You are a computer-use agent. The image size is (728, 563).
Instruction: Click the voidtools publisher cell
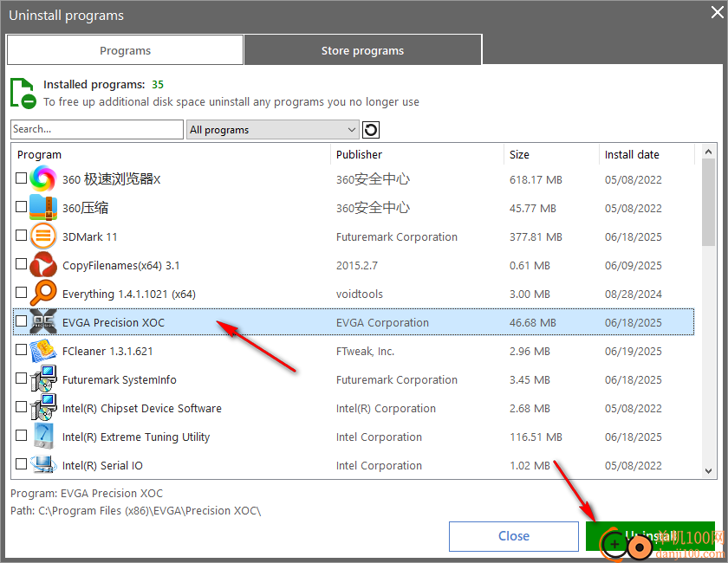pyautogui.click(x=360, y=294)
